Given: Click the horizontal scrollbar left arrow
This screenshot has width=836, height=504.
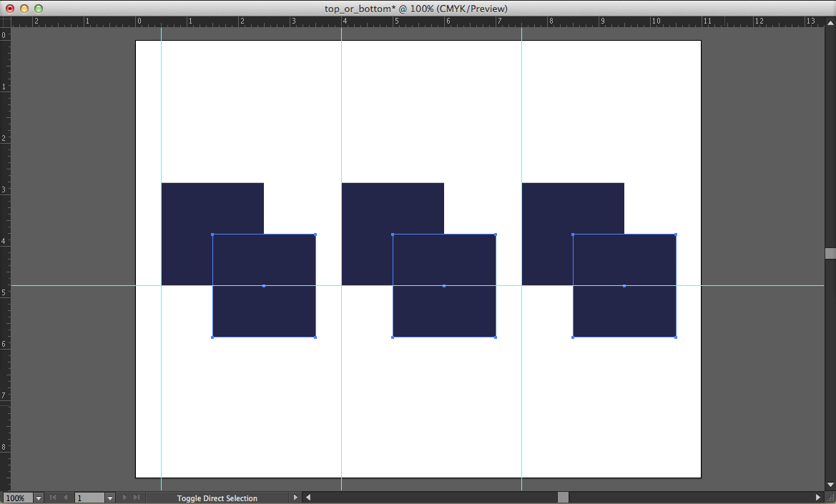Looking at the screenshot, I should [x=308, y=498].
